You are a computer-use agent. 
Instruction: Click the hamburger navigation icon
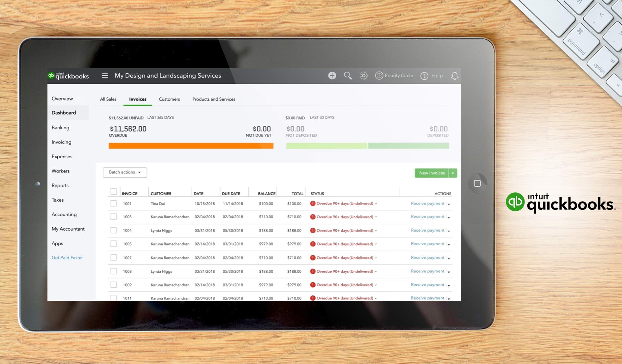105,76
